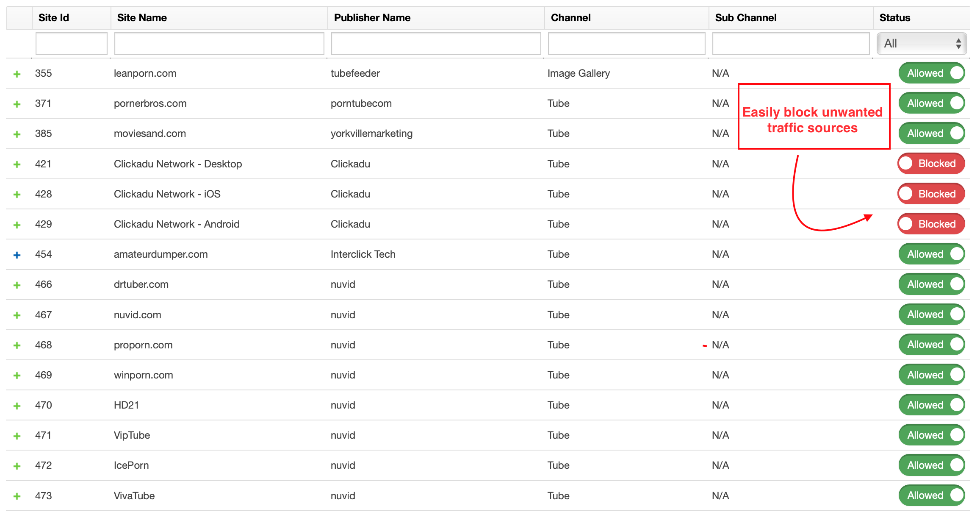Expand Clickadu Network - iOS row
The width and height of the screenshot is (980, 512).
(17, 195)
